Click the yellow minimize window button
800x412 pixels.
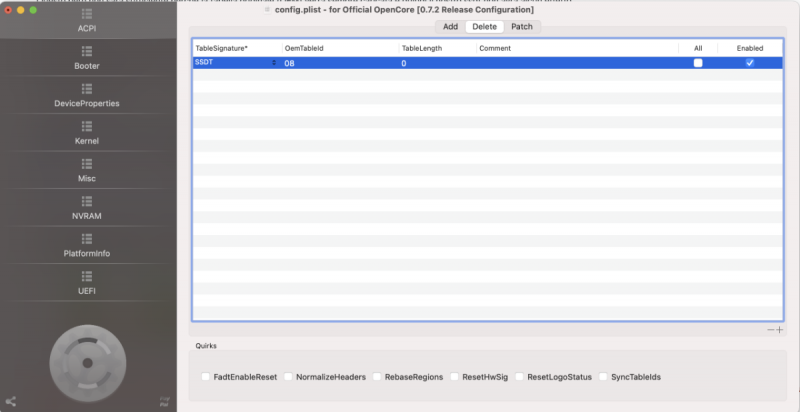click(x=20, y=10)
